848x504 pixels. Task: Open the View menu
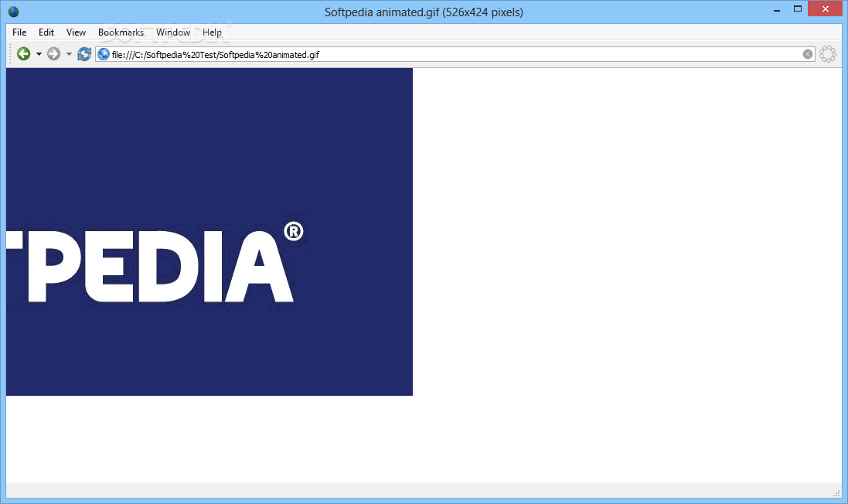[76, 32]
